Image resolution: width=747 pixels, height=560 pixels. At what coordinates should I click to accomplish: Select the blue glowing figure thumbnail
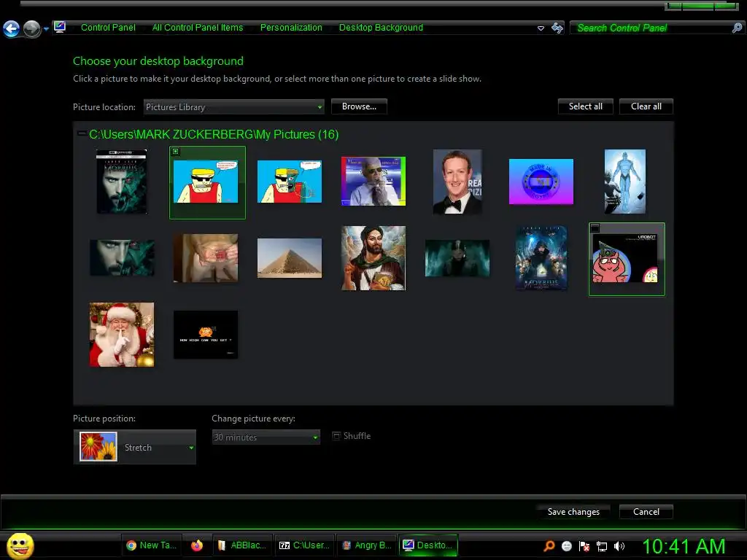625,182
